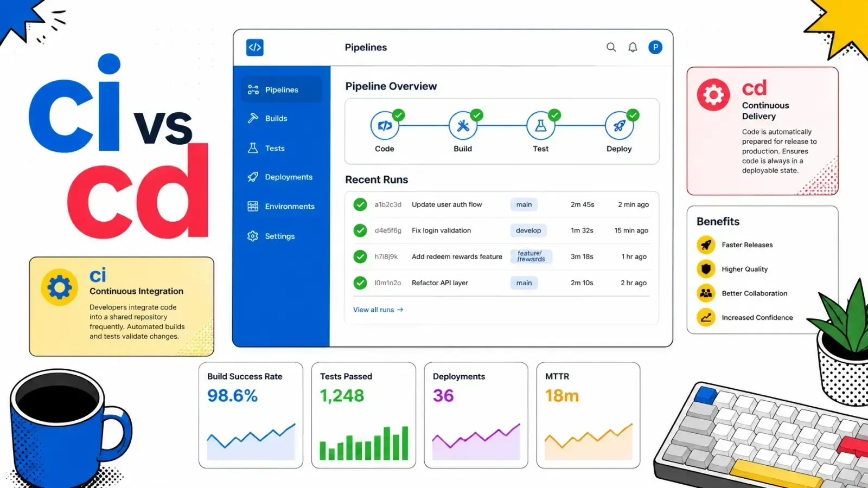Select run title Refactor API layer
Viewport: 868px width, 488px height.
click(x=440, y=282)
